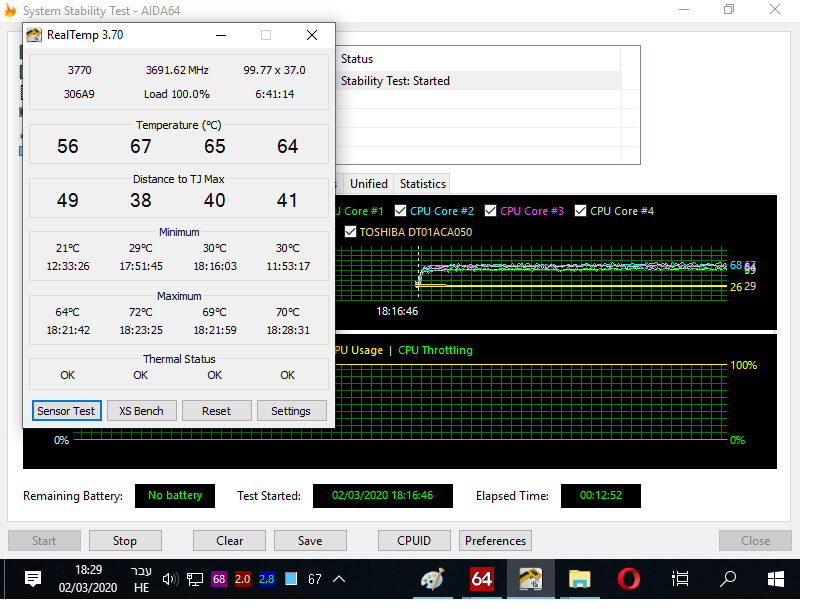Open RealTemp Settings
The image size is (818, 609).
click(x=291, y=411)
